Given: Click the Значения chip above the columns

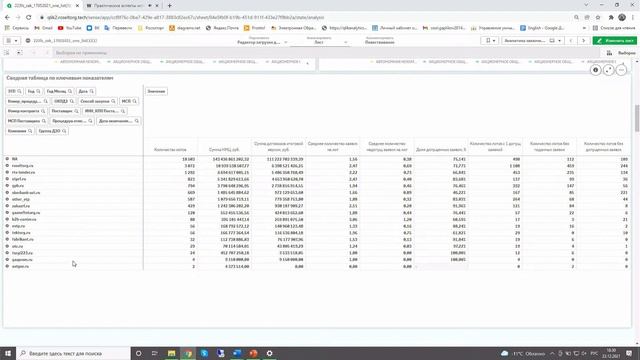Looking at the screenshot, I should click(x=156, y=91).
